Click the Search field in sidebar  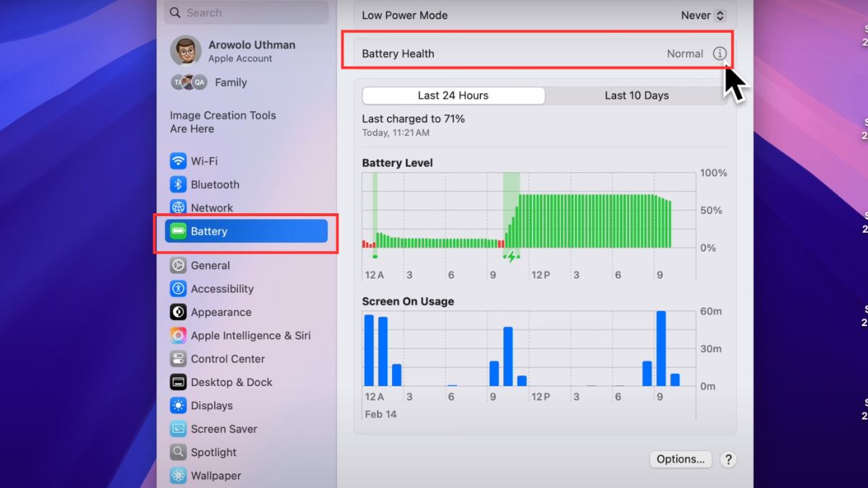(x=246, y=12)
